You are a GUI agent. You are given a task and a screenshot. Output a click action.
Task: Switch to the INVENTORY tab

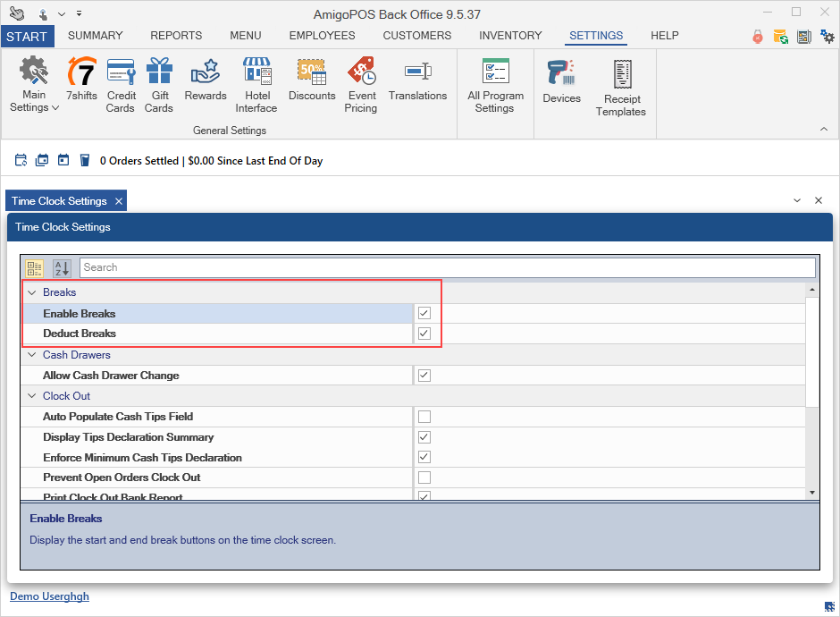(x=510, y=36)
